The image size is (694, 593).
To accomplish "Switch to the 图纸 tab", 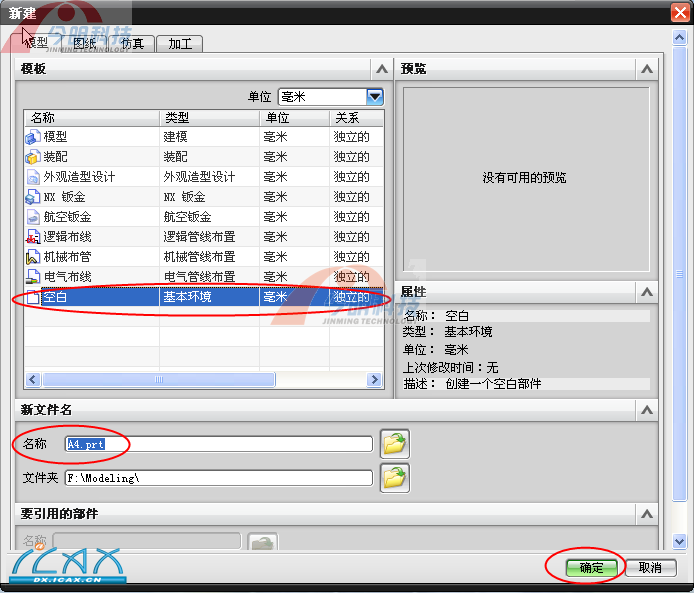I will coord(85,43).
